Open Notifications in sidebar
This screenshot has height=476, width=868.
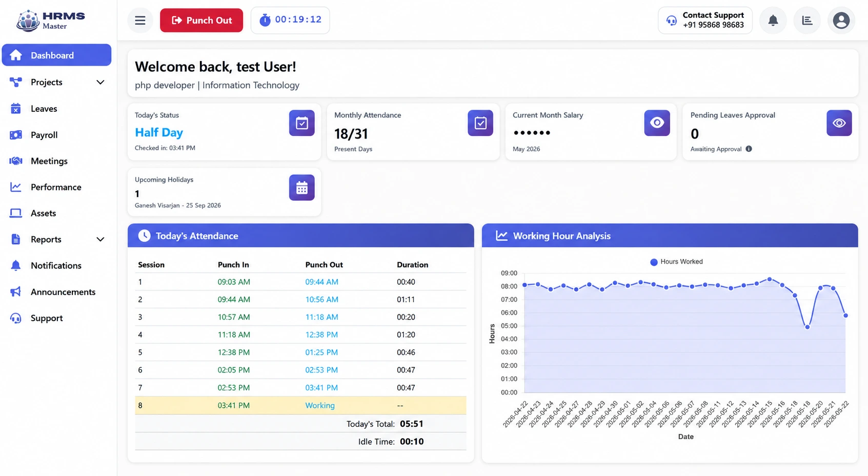(56, 265)
